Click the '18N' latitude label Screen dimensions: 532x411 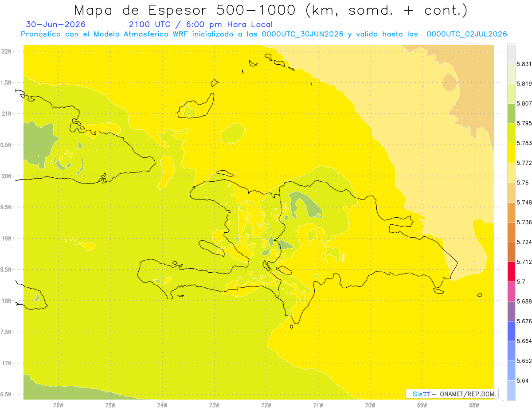[7, 301]
